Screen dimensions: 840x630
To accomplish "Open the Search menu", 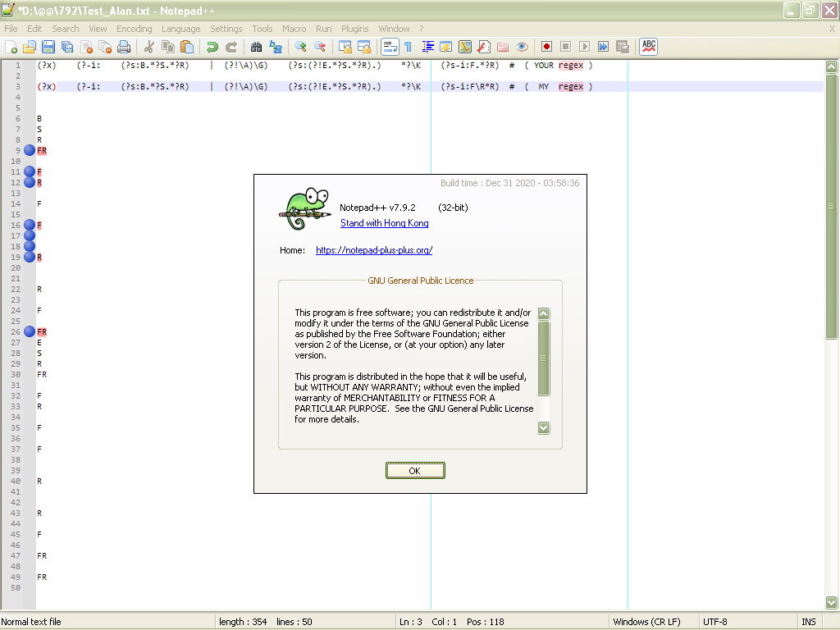I will (x=66, y=29).
